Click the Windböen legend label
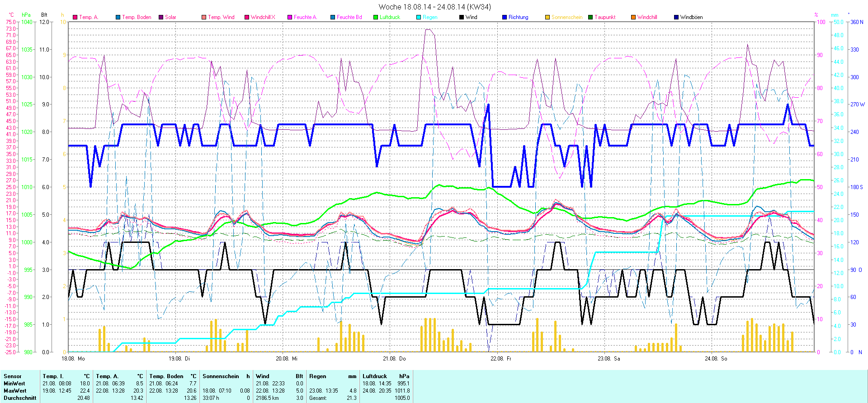The width and height of the screenshot is (868, 403). (x=691, y=17)
